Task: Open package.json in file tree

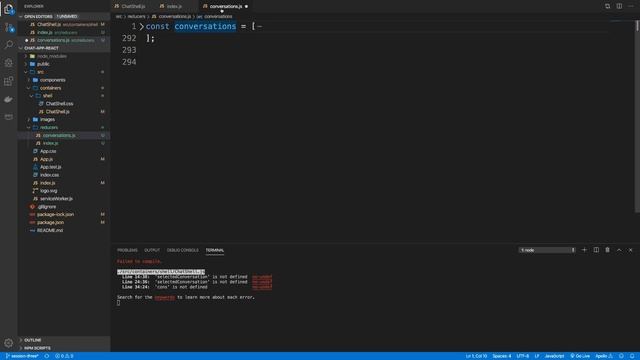Action: pos(50,222)
